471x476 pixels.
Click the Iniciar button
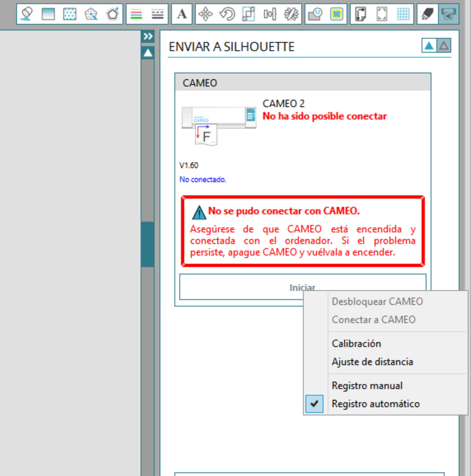pyautogui.click(x=303, y=287)
